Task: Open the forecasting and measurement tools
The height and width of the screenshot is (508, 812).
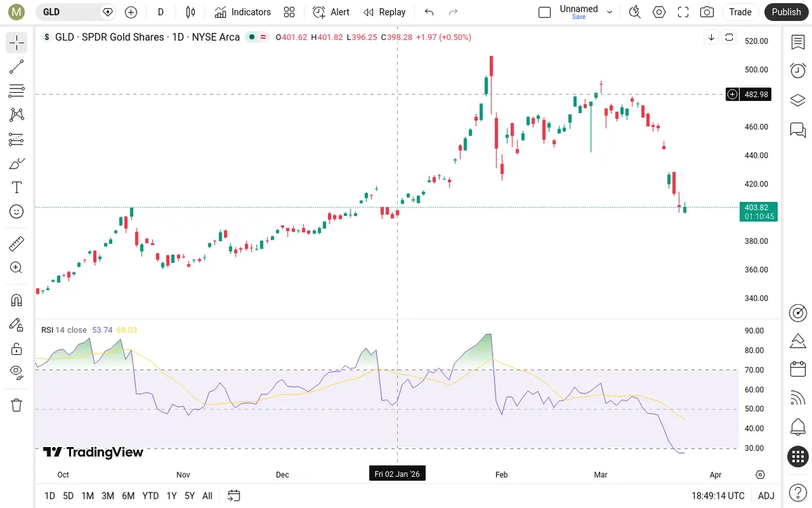Action: tap(17, 140)
